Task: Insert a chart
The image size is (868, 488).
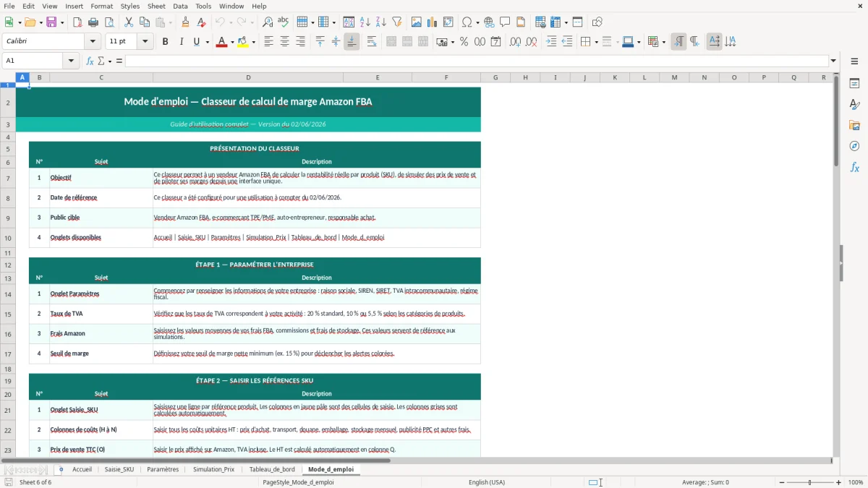Action: coord(433,22)
